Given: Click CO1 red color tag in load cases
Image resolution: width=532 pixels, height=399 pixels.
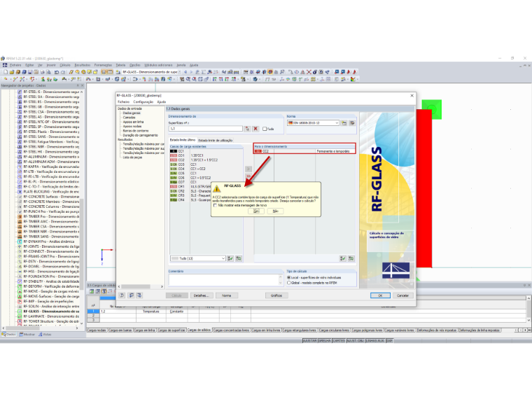Looking at the screenshot, I should coord(174,155).
